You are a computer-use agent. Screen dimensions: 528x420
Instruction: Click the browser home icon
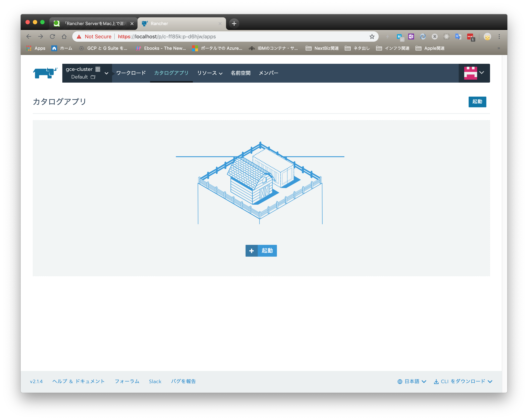click(64, 37)
